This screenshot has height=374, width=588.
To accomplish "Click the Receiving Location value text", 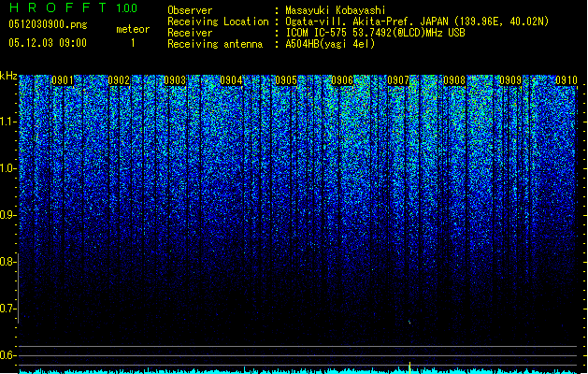I will (x=417, y=22).
